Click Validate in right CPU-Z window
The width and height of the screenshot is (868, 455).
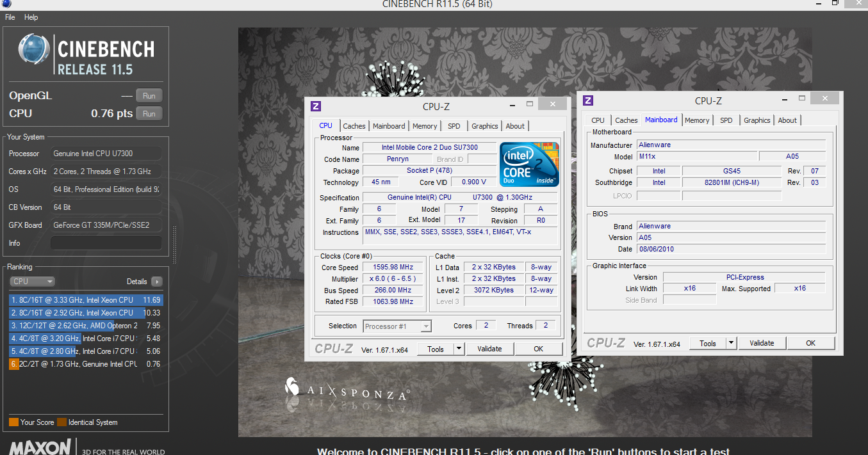762,343
